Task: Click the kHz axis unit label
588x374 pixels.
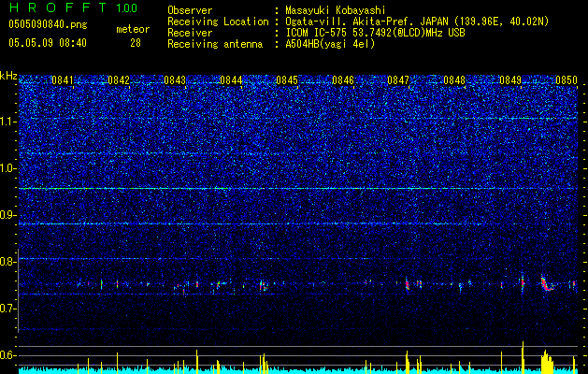Action: tap(8, 76)
